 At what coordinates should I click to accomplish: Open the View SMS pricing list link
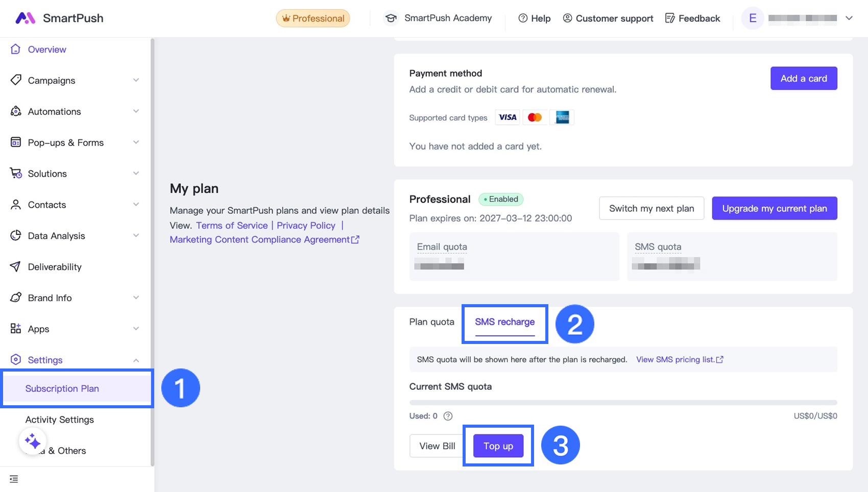coord(679,360)
